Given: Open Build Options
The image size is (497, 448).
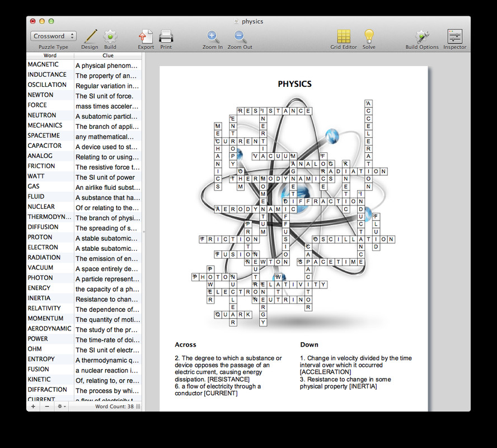Looking at the screenshot, I should point(422,39).
